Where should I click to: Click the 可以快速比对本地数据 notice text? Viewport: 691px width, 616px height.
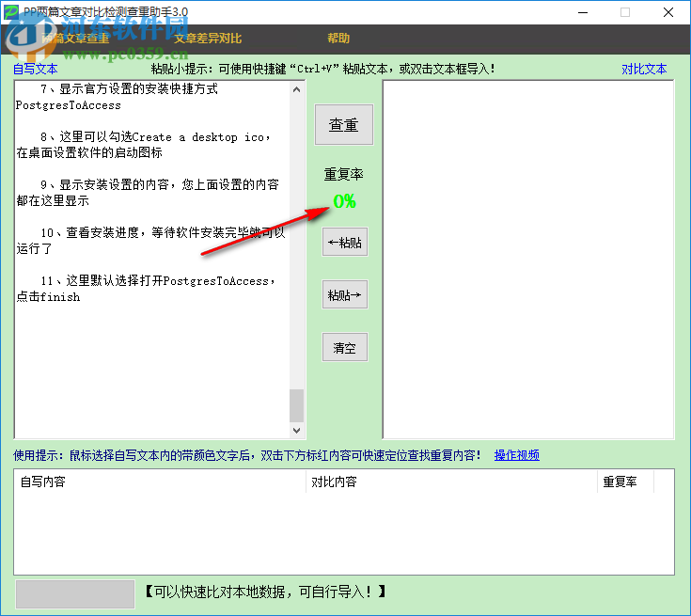(265, 592)
